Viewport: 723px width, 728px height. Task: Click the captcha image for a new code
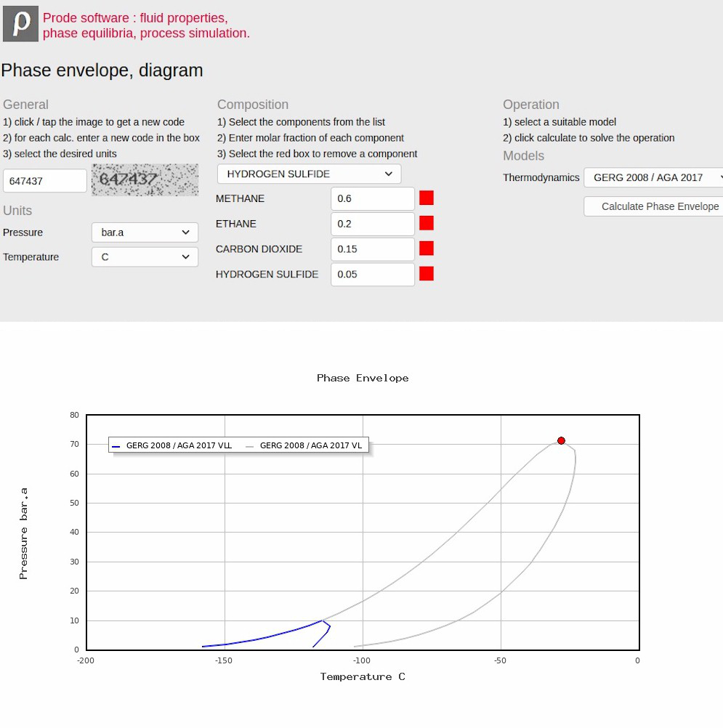145,179
